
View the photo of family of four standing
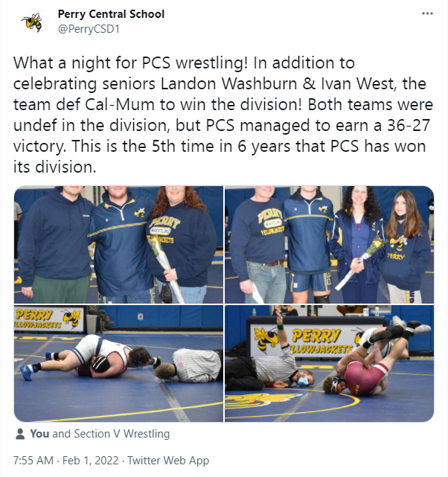tap(329, 245)
